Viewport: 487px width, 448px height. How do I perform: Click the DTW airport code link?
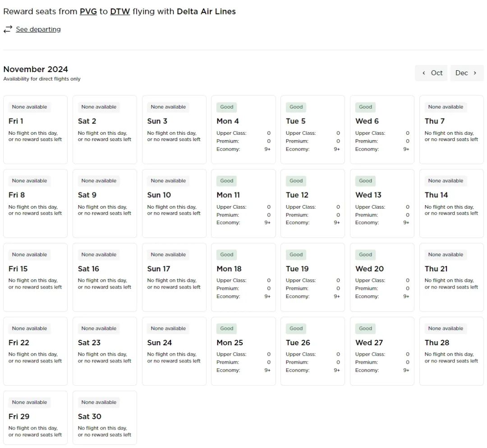tap(120, 12)
